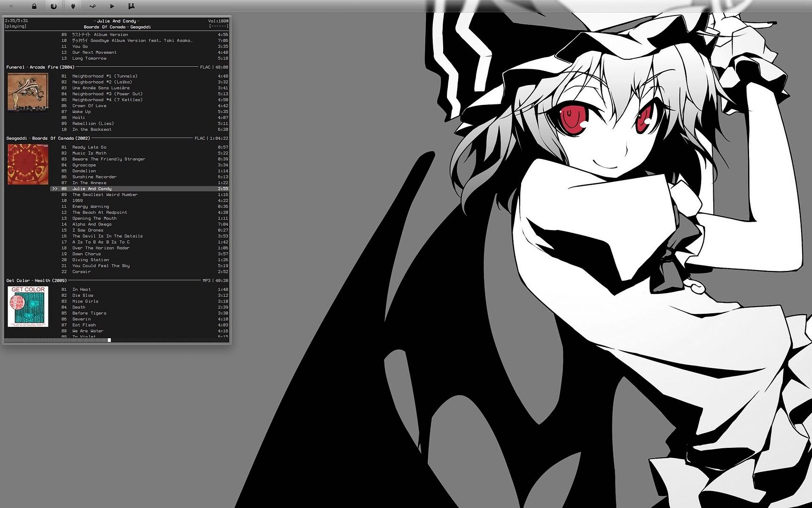Select track Music Is Math

tap(140, 153)
